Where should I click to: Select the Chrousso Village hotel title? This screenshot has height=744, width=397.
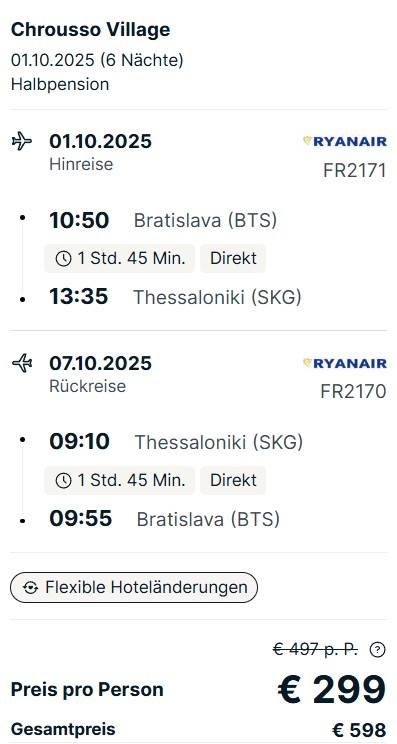click(x=90, y=29)
